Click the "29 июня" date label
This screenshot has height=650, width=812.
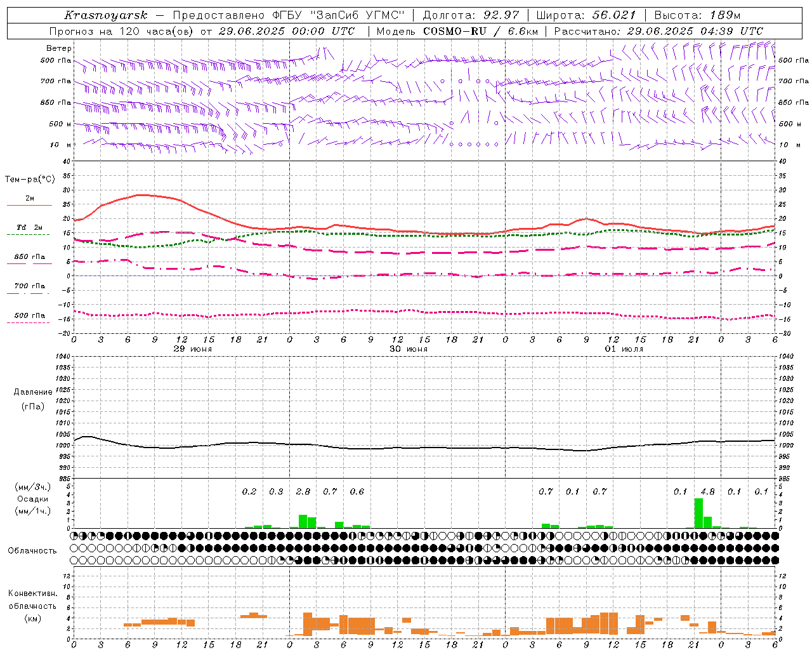coord(193,349)
